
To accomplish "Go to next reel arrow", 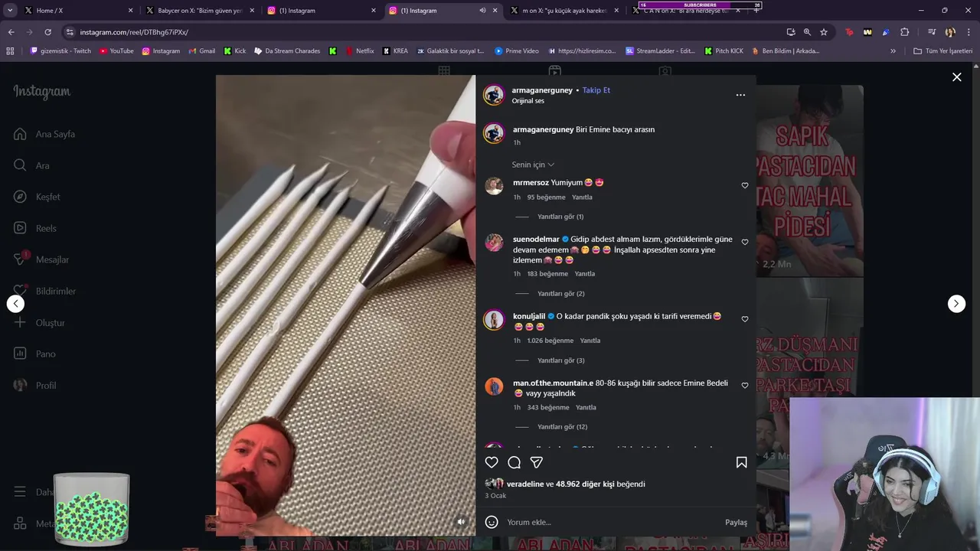I will [956, 304].
